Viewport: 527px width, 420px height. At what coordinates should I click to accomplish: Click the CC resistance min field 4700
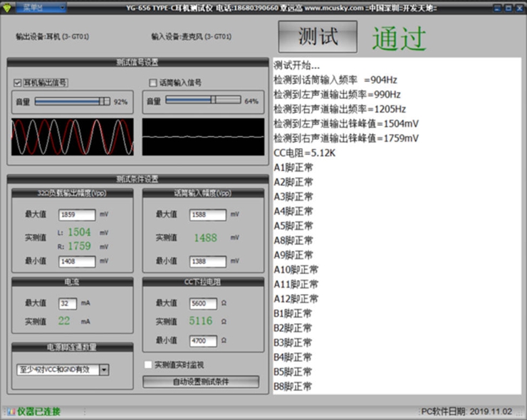click(x=203, y=341)
